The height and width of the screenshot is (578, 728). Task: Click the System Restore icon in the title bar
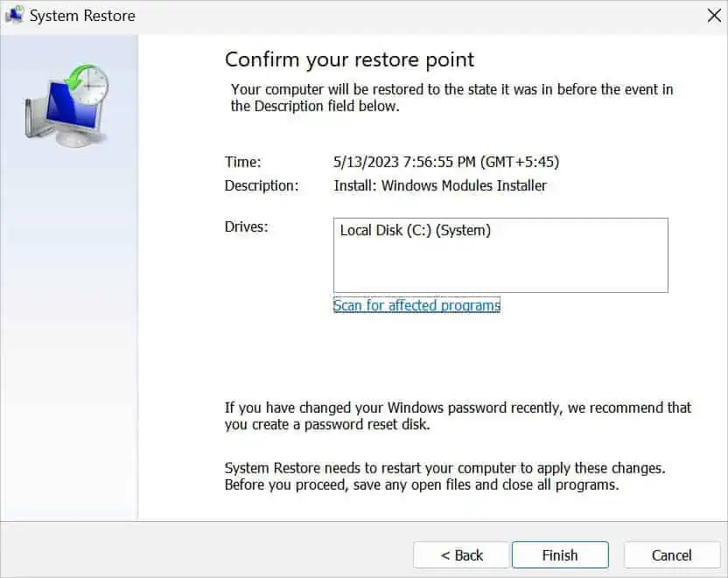point(16,15)
